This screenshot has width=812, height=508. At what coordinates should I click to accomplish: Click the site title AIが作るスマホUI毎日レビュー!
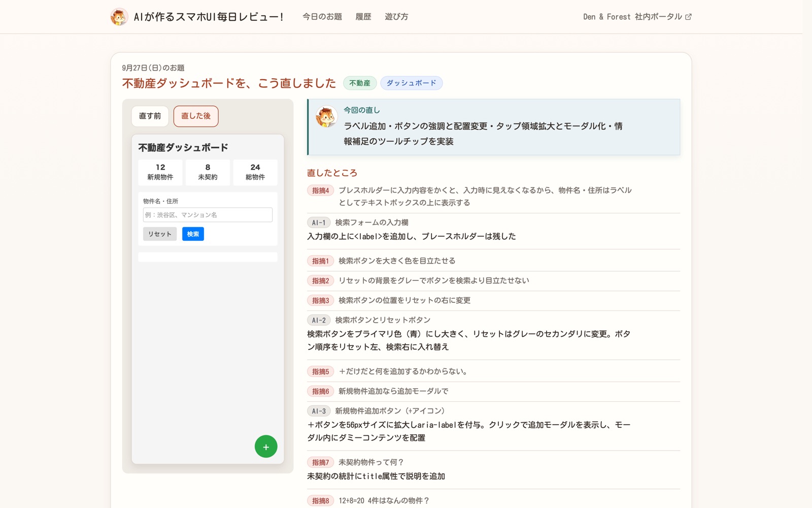pos(208,17)
